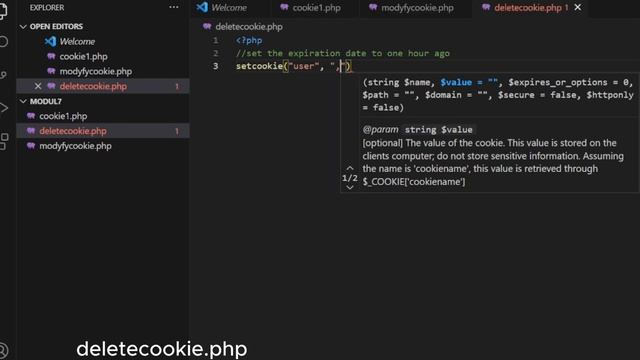Click @param string $value documentation line
The height and width of the screenshot is (360, 640).
point(418,129)
